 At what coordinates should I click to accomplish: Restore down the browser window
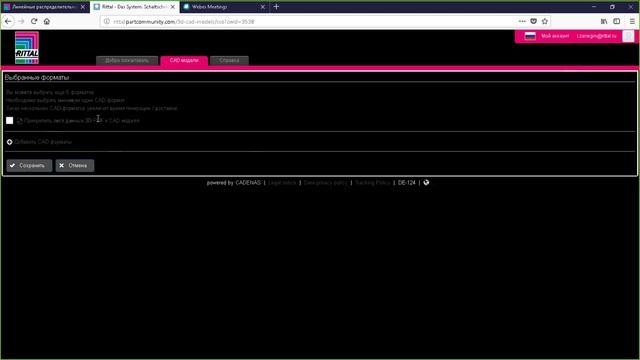coord(612,7)
